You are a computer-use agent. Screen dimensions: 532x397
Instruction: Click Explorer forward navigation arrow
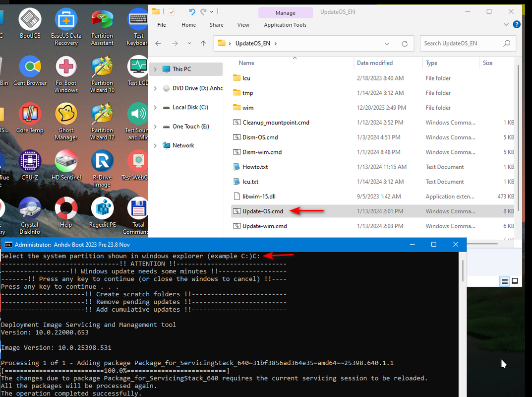coord(175,44)
